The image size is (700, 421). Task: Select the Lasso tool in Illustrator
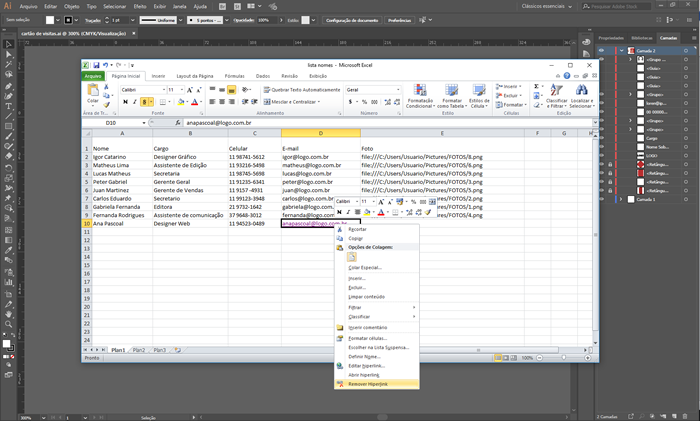coord(8,75)
